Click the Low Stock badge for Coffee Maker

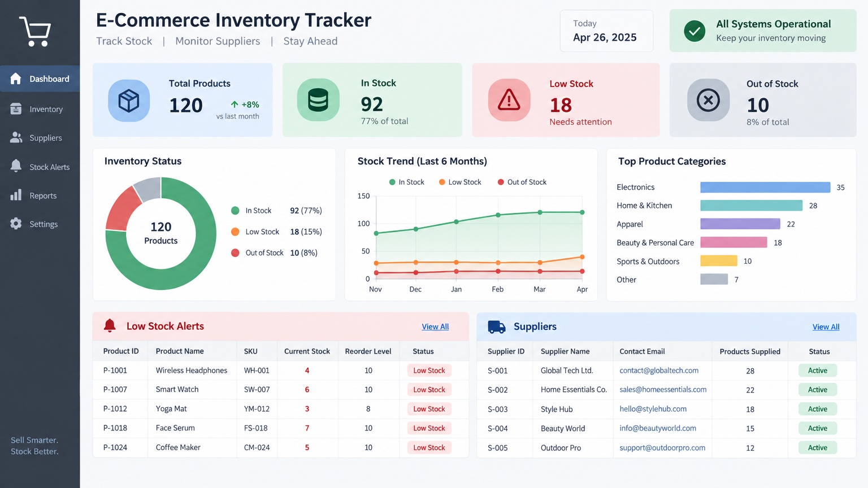(x=429, y=447)
